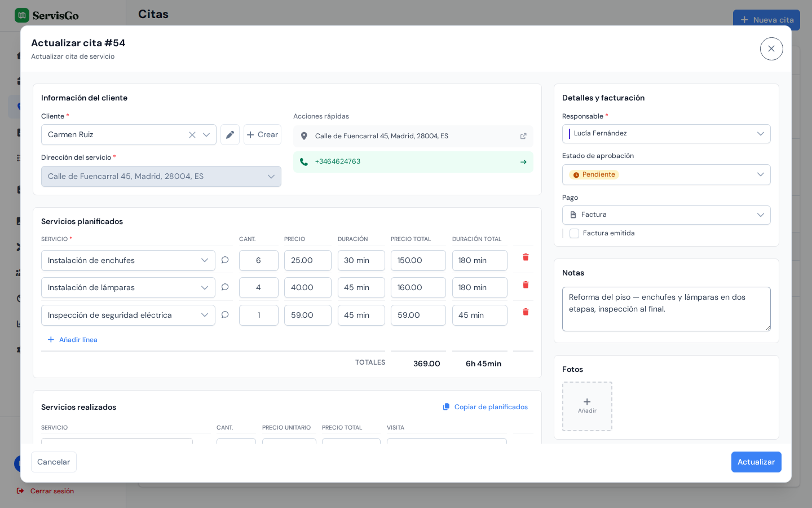
Task: Click Cerrar sesión in the sidebar
Action: tap(52, 491)
